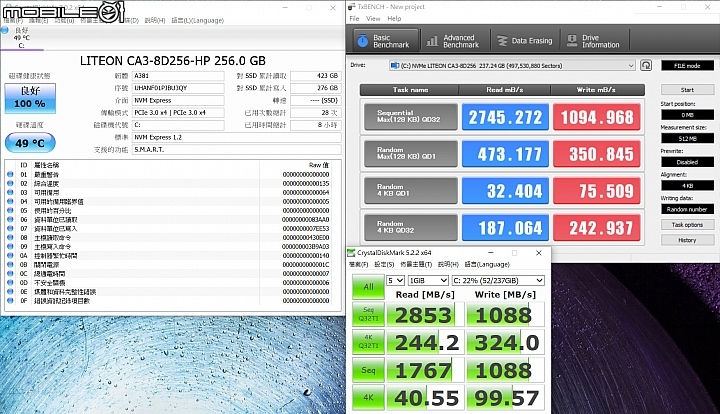Open the Prewrite Disabled selector
The width and height of the screenshot is (720, 414).
coord(687,162)
